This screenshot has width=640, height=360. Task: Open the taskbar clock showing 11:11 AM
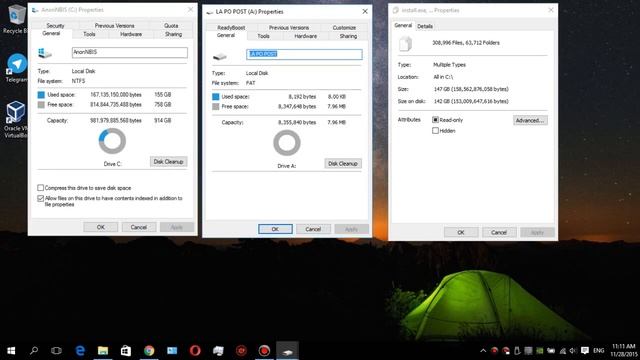tap(624, 351)
